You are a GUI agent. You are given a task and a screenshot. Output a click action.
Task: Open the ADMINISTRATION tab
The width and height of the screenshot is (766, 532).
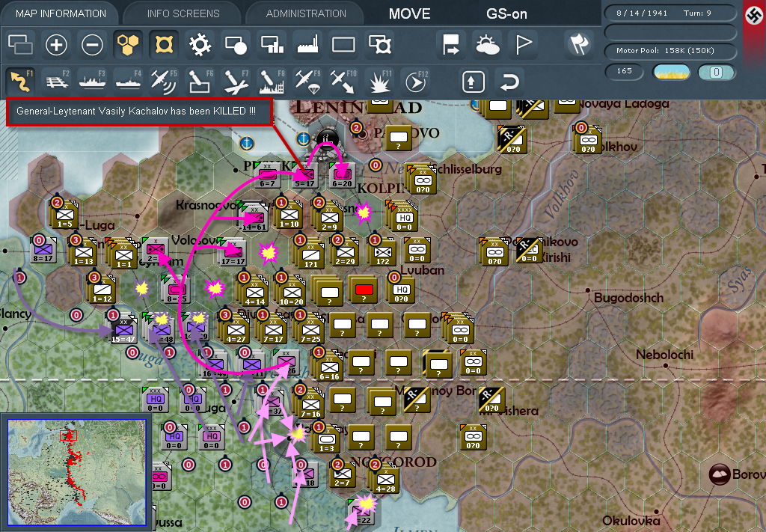pos(306,13)
